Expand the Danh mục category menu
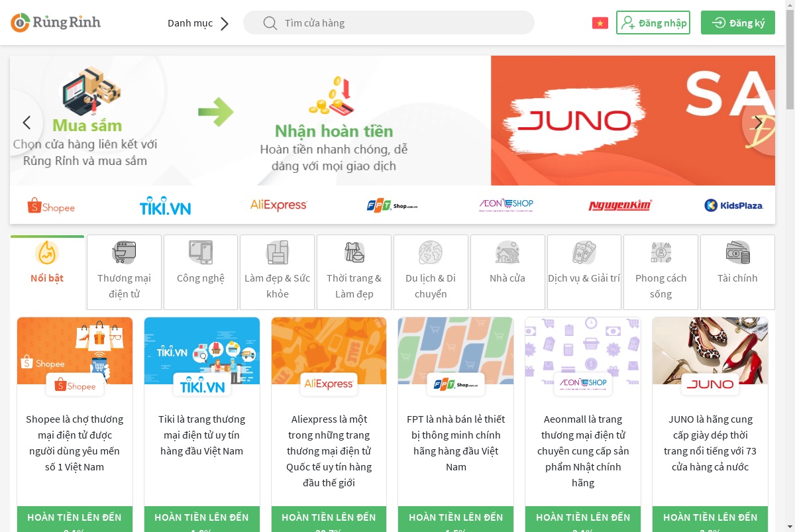 [x=198, y=23]
